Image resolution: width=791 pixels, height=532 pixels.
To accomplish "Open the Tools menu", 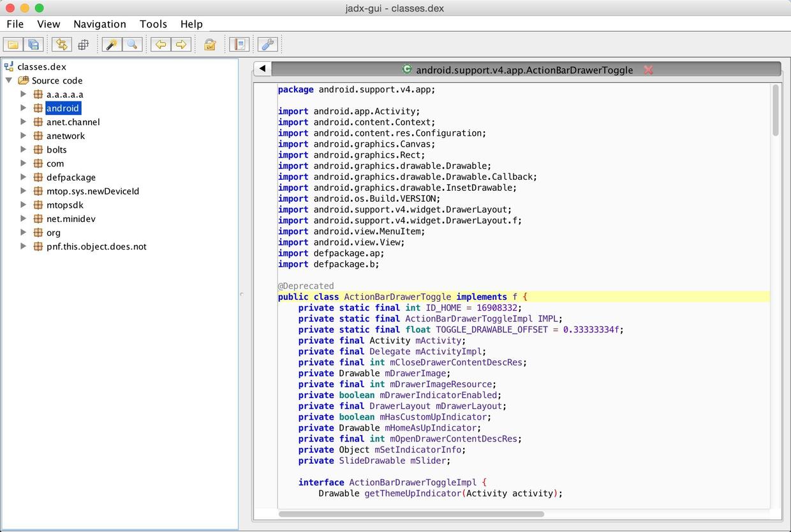I will 153,24.
